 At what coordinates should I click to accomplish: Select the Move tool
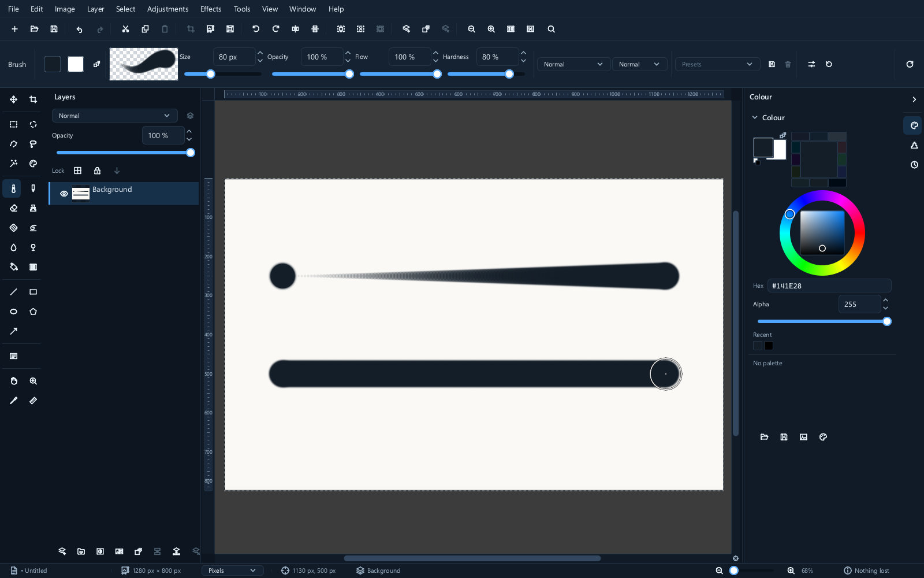point(13,99)
